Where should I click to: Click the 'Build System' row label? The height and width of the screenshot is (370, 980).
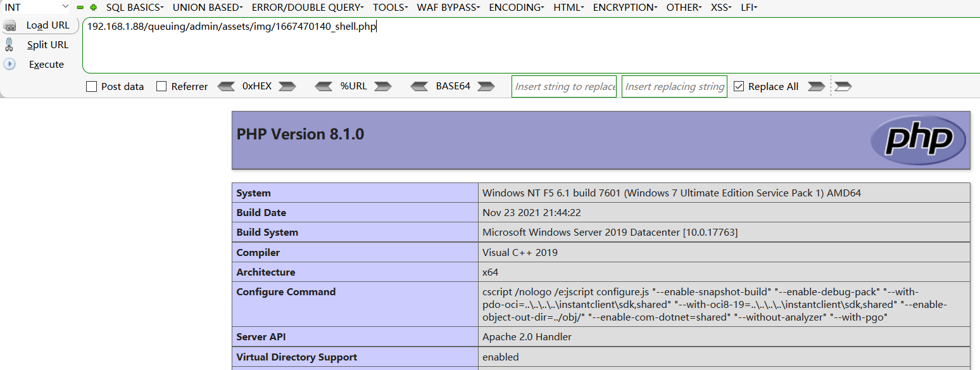(x=267, y=233)
